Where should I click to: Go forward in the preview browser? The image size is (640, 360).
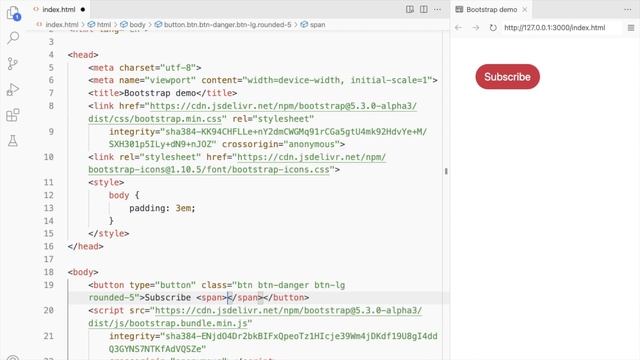point(476,28)
